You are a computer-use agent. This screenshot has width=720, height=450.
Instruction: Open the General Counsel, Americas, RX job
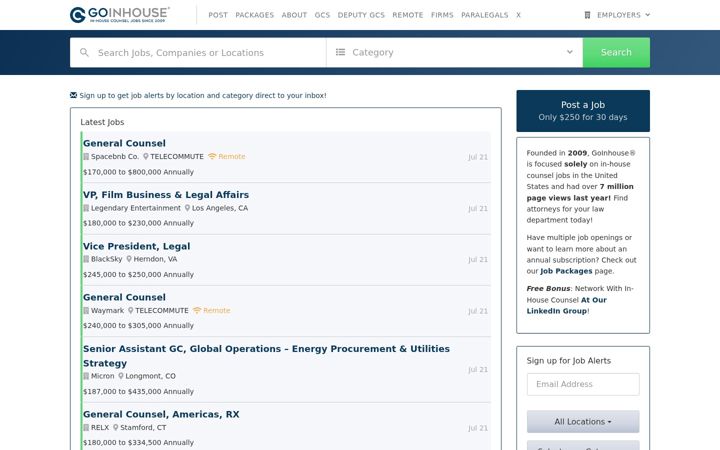pyautogui.click(x=161, y=414)
